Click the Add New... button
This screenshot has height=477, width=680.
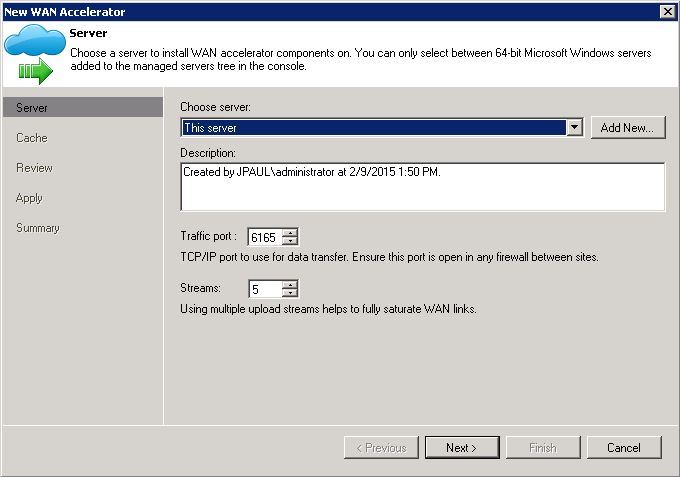point(628,127)
